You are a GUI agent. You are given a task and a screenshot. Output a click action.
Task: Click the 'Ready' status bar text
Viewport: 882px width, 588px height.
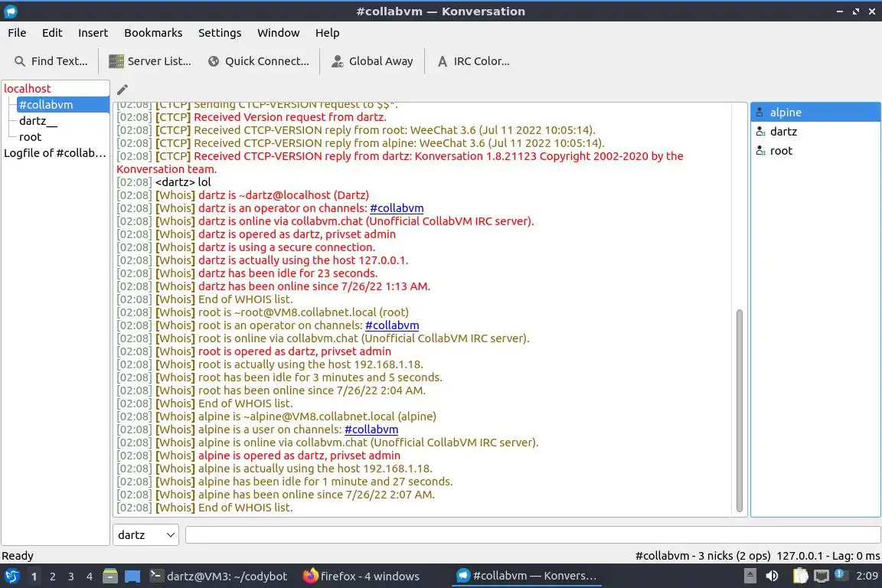[x=18, y=556]
